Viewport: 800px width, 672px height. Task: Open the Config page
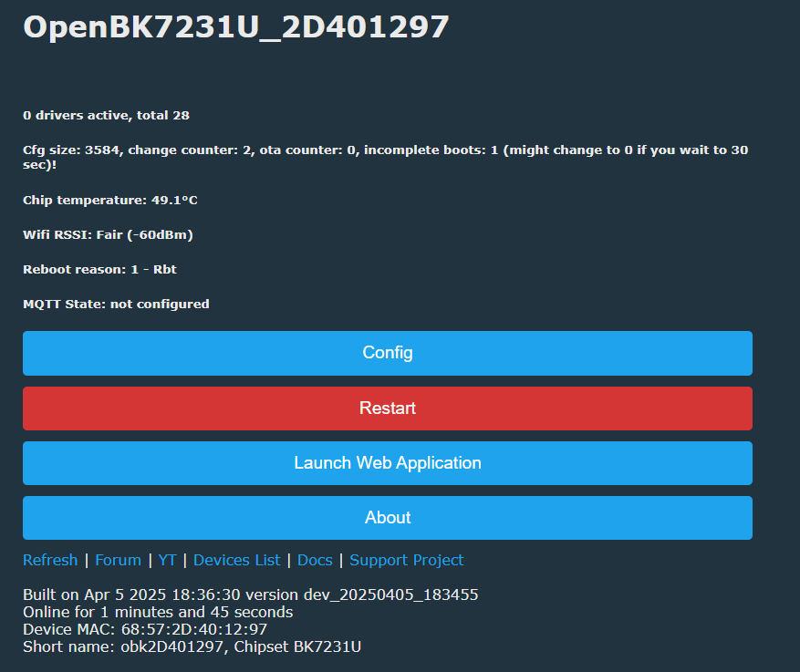tap(388, 353)
